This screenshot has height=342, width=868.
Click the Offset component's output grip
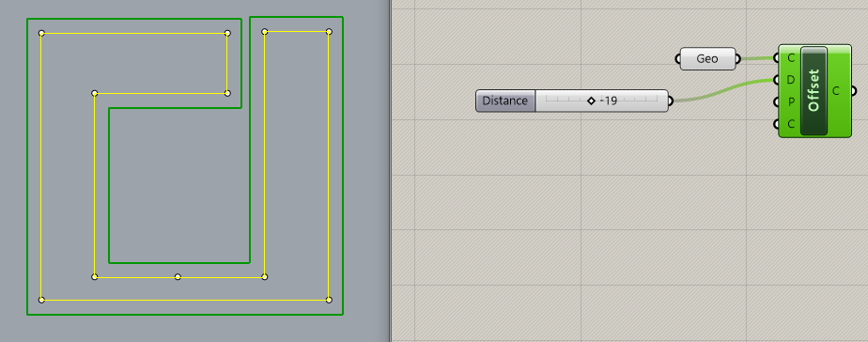pos(853,91)
